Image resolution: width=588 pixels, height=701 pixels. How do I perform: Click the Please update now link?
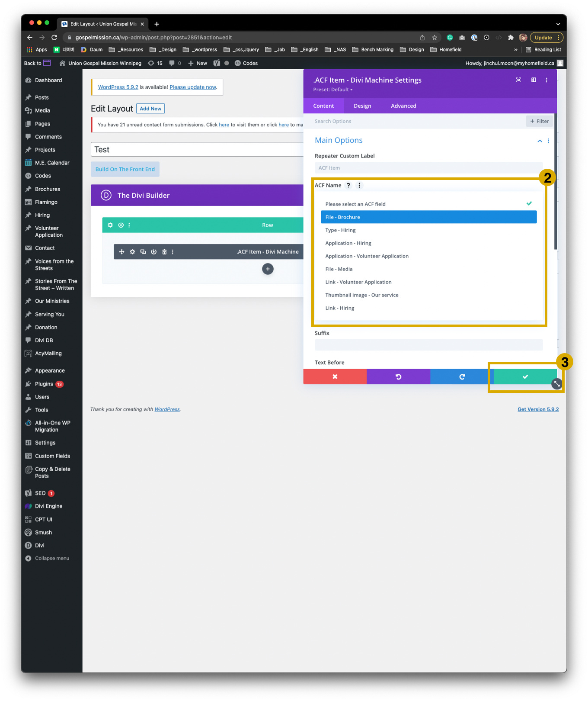(x=193, y=87)
